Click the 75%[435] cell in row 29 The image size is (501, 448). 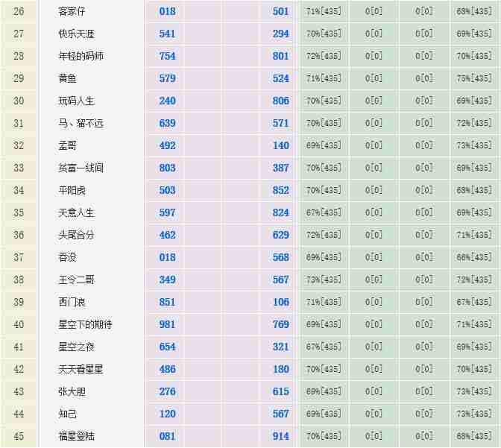[473, 79]
